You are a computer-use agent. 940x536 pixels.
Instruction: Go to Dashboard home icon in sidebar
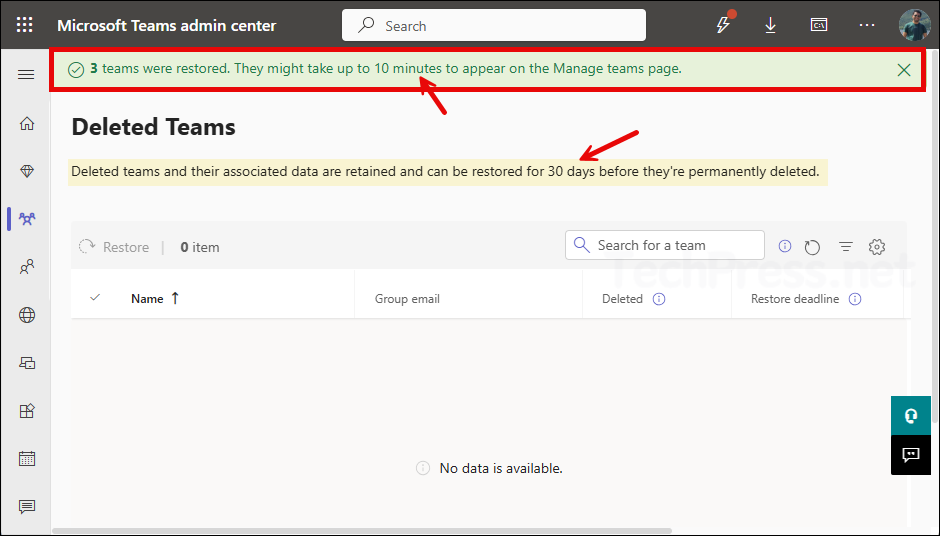tap(27, 124)
